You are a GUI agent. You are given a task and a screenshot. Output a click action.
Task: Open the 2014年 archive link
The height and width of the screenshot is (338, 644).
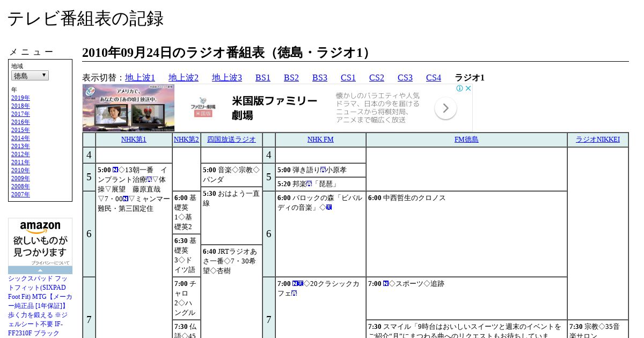click(20, 138)
